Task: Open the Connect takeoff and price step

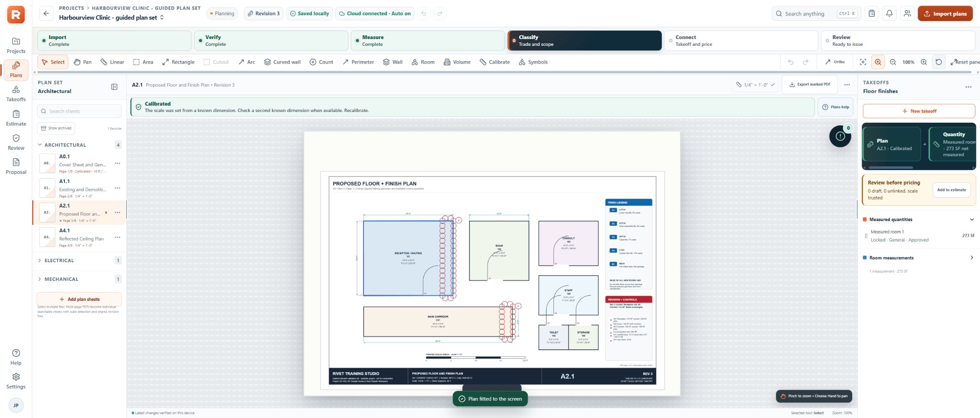Action: coord(741,41)
